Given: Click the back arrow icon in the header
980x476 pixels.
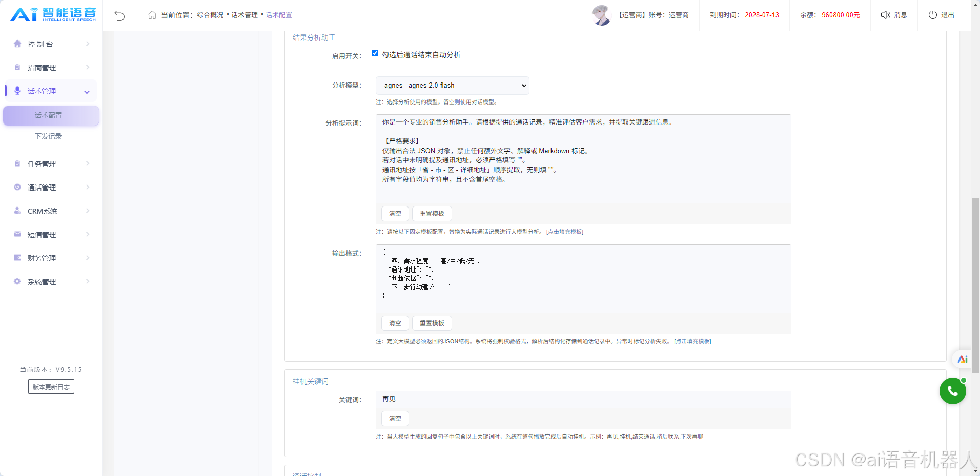Looking at the screenshot, I should click(x=119, y=15).
